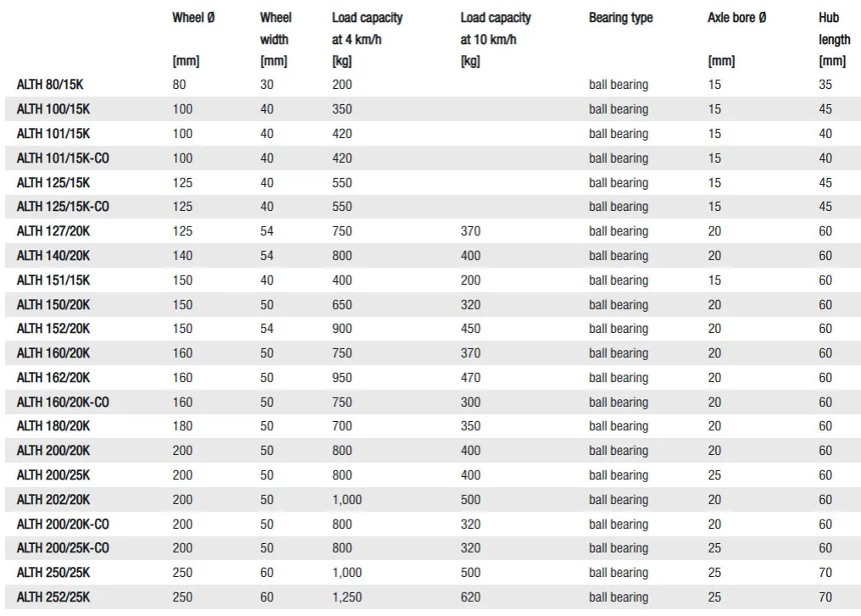Click the 1,250 load capacity value
861x616 pixels.
[347, 597]
